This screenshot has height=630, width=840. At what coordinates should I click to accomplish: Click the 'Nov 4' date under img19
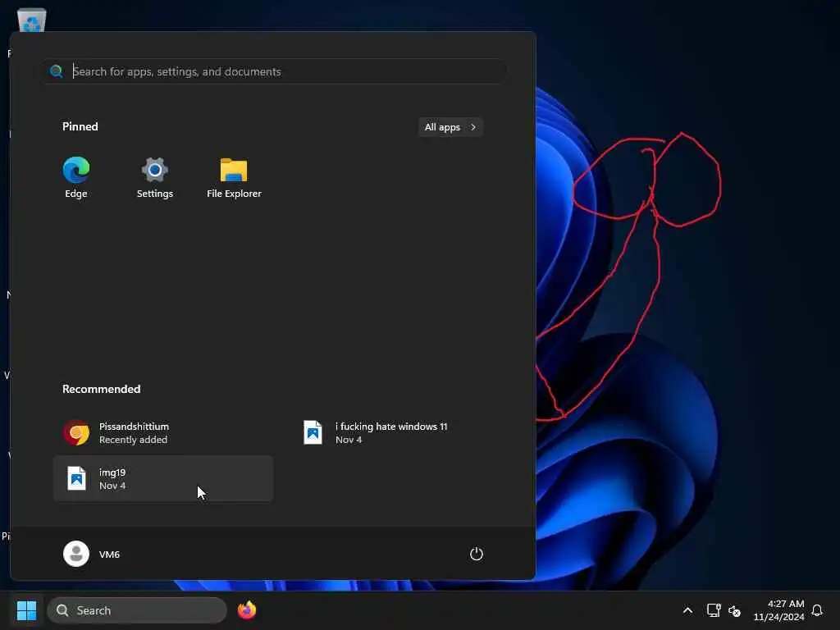click(112, 486)
